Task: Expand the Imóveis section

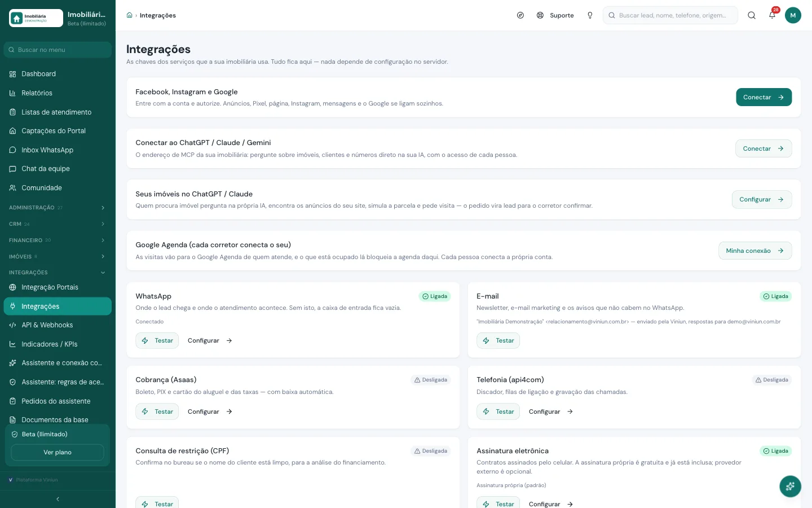Action: pos(58,257)
